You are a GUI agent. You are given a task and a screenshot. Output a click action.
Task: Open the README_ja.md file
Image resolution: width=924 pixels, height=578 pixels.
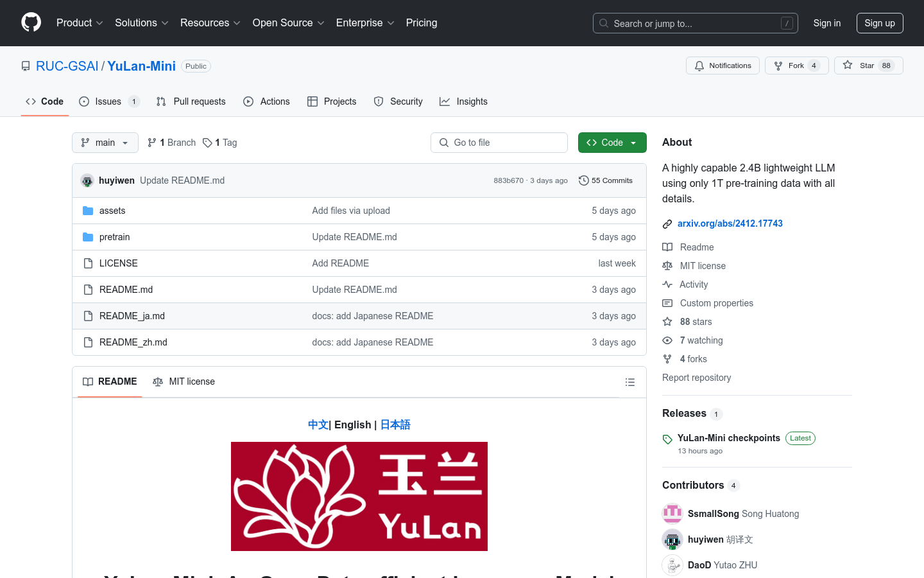click(132, 316)
